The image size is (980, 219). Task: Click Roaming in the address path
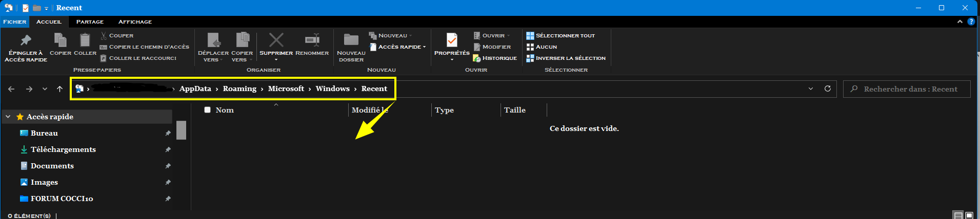[x=239, y=89]
